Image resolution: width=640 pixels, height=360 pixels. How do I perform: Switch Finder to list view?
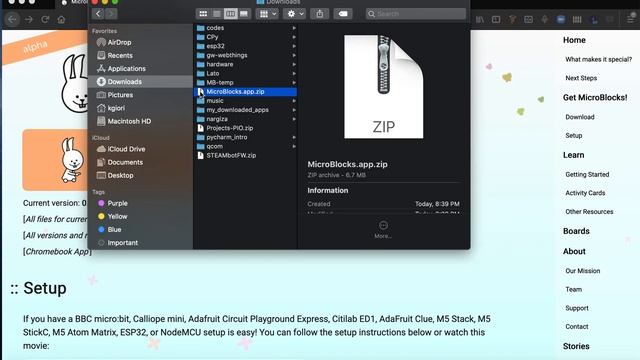pos(217,14)
